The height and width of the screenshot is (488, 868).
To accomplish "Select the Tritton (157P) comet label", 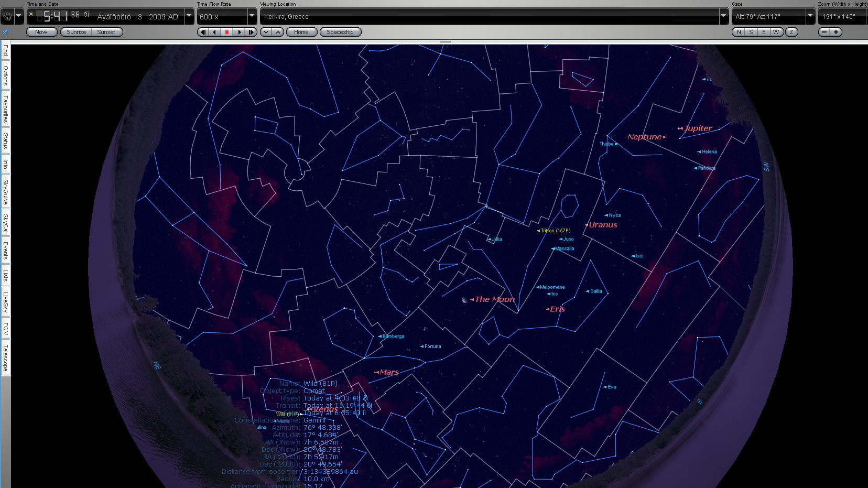I will (x=555, y=231).
